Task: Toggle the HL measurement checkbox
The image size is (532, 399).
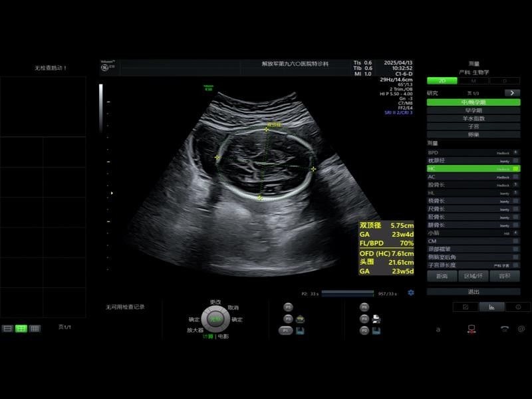Action: coord(516,193)
